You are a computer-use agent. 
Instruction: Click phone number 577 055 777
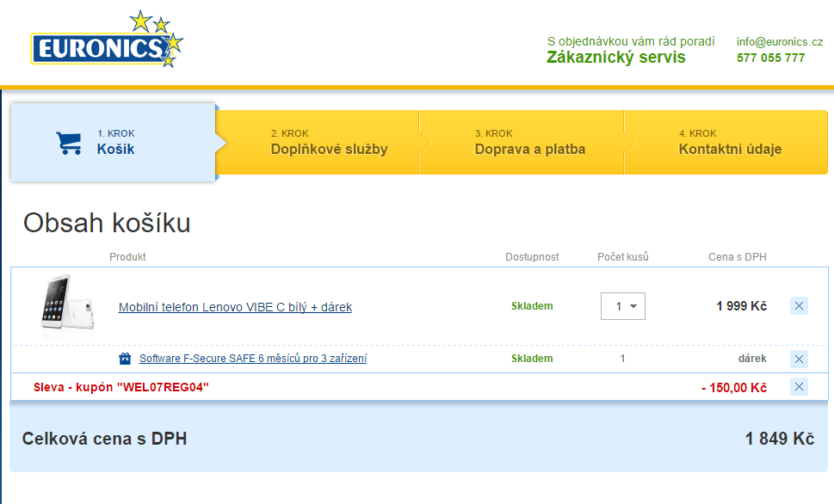tap(770, 58)
